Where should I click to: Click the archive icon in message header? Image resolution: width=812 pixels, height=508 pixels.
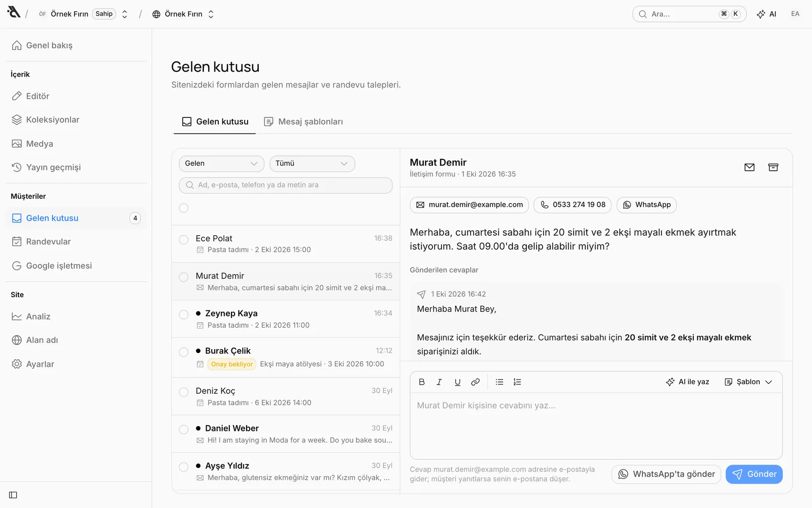(x=773, y=167)
